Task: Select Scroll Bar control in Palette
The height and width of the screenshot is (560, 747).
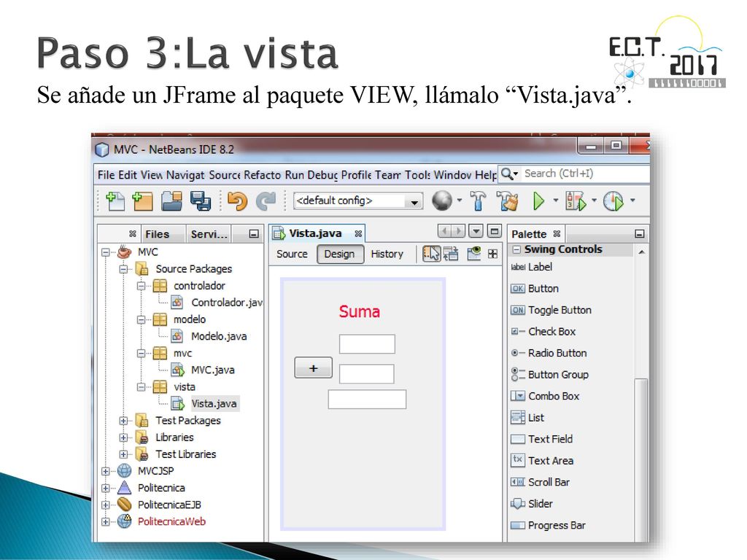Action: (541, 483)
